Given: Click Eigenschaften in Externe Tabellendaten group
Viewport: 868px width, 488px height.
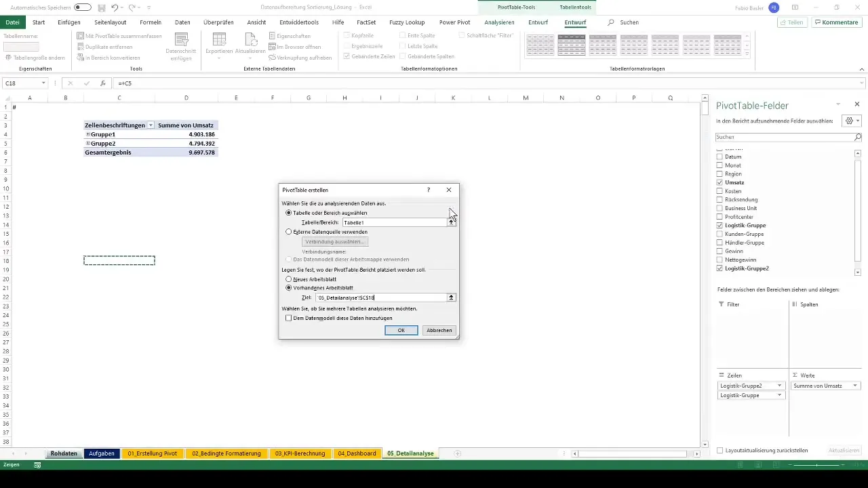Looking at the screenshot, I should [290, 36].
